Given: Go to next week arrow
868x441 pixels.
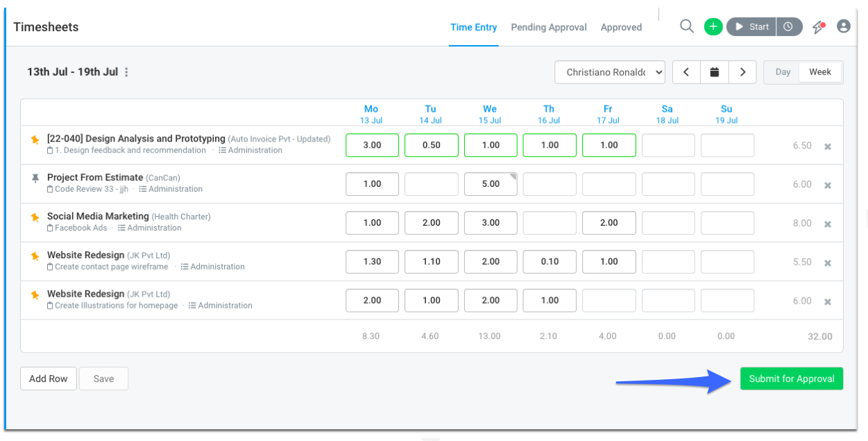Looking at the screenshot, I should pyautogui.click(x=742, y=72).
